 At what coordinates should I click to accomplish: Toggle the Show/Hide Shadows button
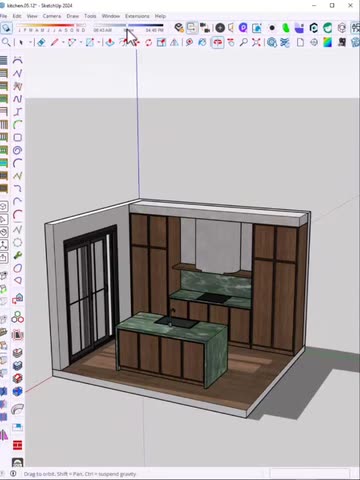pos(6,28)
